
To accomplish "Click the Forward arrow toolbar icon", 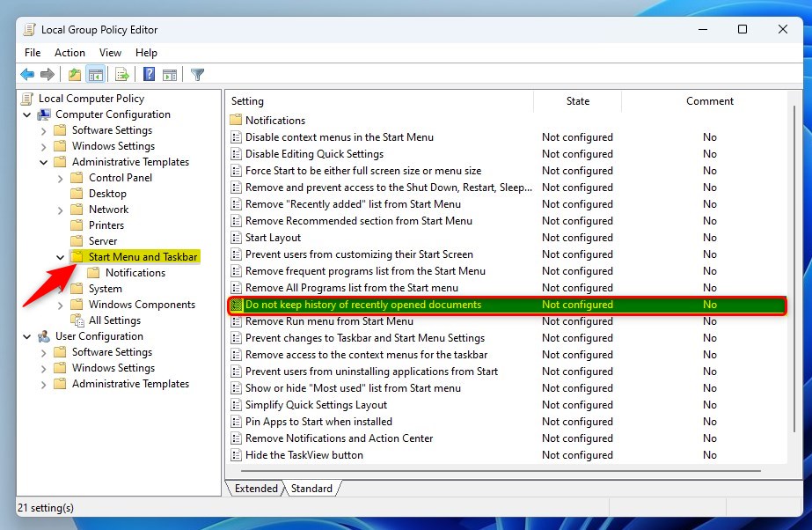I will (x=48, y=75).
